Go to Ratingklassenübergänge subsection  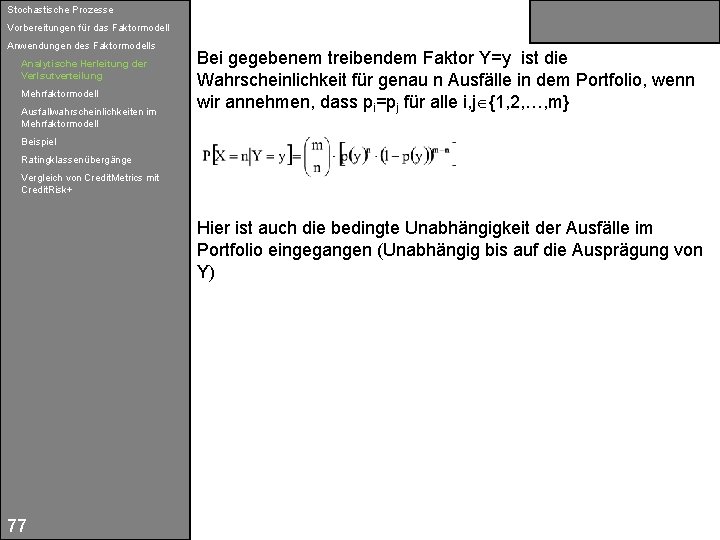pos(76,160)
